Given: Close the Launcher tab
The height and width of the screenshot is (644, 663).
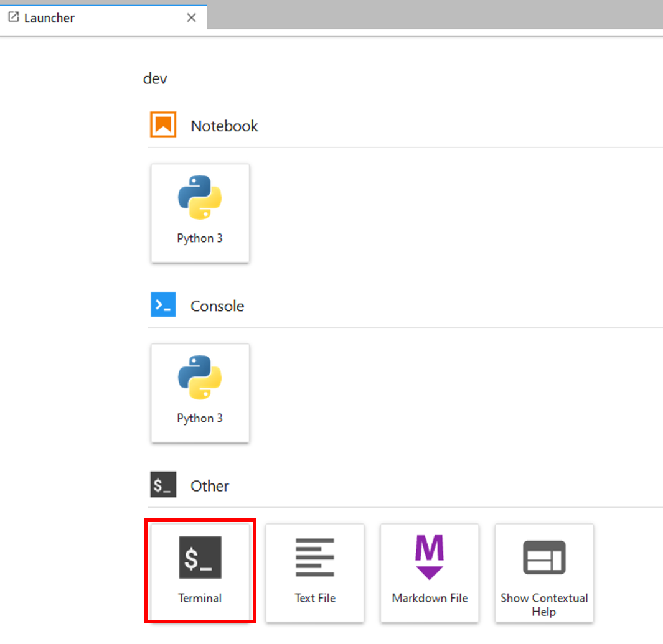Looking at the screenshot, I should click(x=192, y=18).
